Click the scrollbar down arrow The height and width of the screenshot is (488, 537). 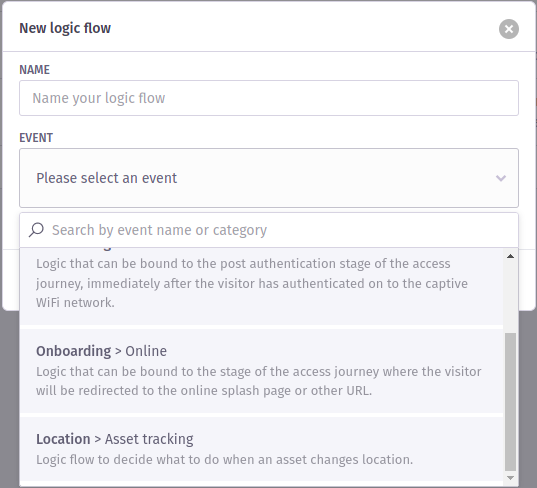(x=510, y=478)
